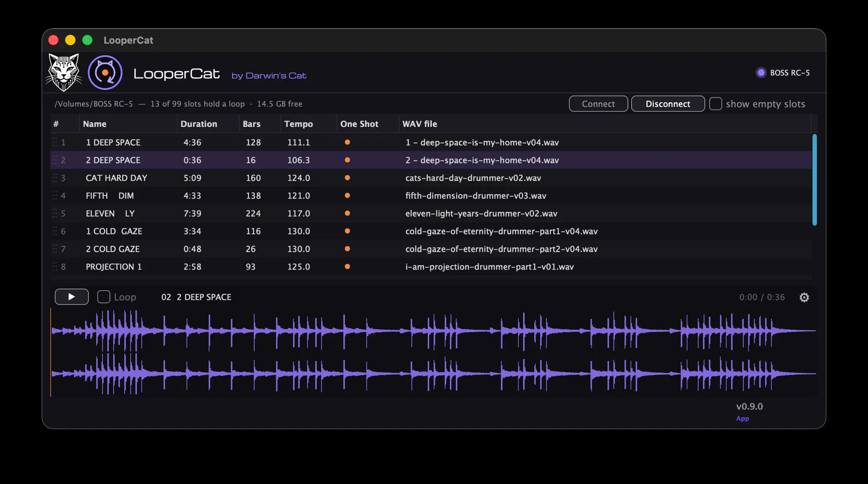Viewport: 868px width, 484px height.
Task: Click the 0:00 / 0:36 time readout
Action: (x=762, y=297)
